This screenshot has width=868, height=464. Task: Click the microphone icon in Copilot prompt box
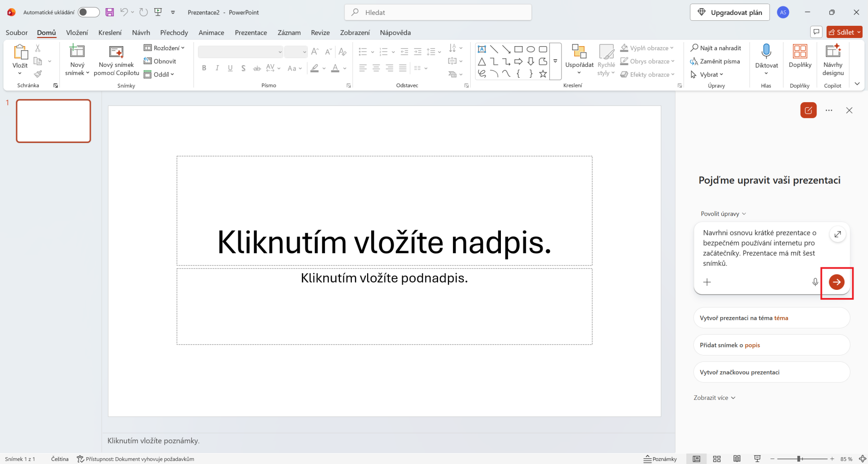(815, 282)
